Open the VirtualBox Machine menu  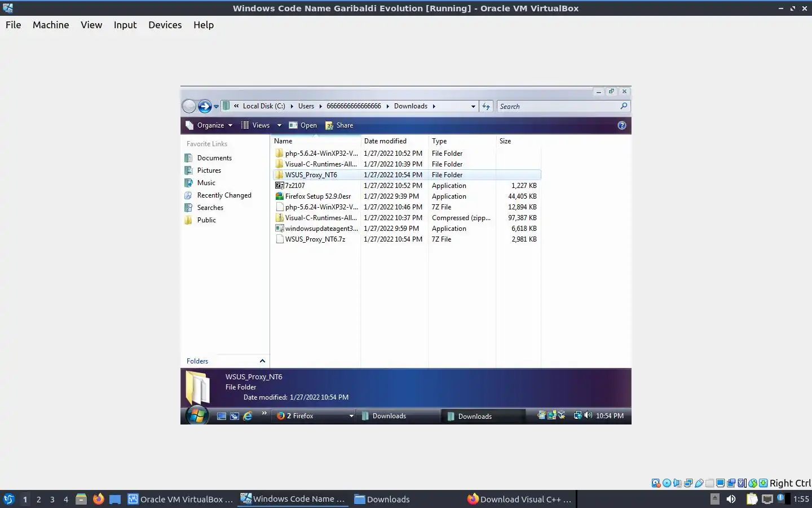[51, 25]
